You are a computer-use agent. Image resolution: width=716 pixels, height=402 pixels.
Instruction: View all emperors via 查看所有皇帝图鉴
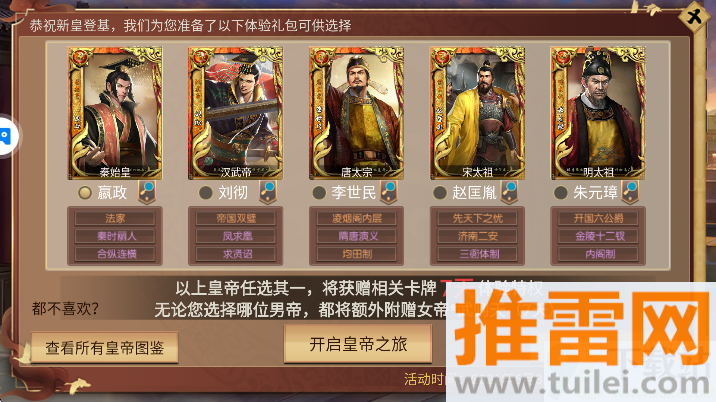pos(105,348)
